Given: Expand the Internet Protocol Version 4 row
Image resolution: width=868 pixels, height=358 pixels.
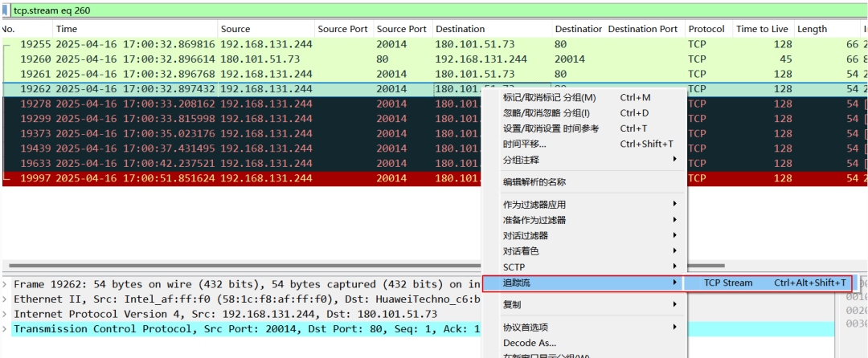Looking at the screenshot, I should (5, 314).
